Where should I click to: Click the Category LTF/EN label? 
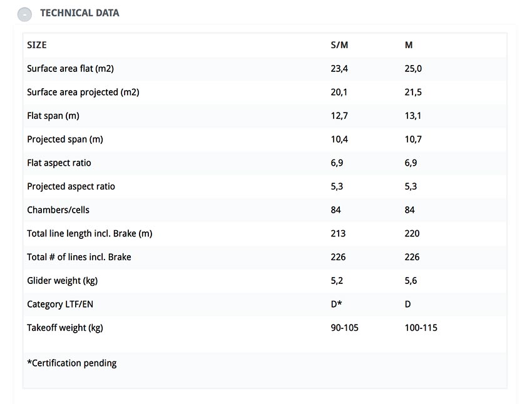pyautogui.click(x=60, y=305)
